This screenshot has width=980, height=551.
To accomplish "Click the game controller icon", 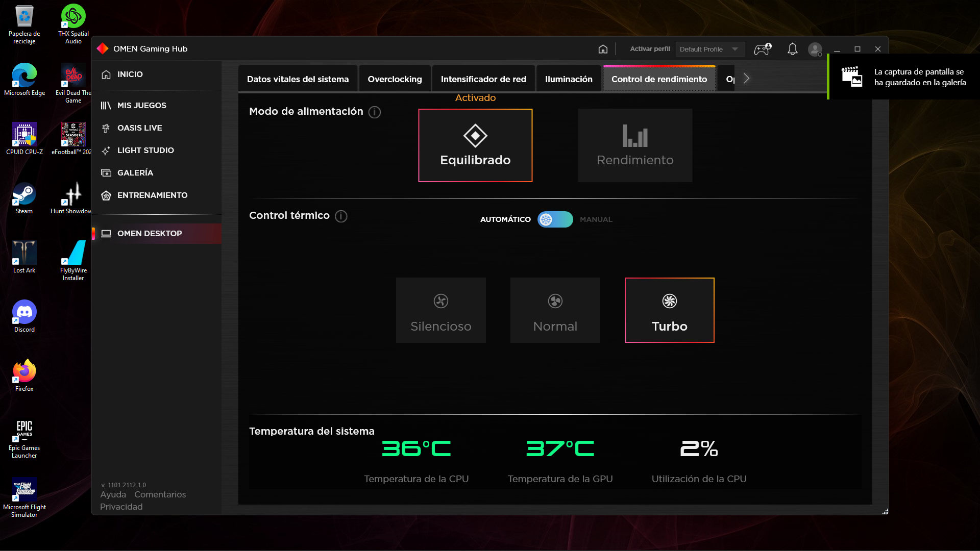I will tap(763, 49).
